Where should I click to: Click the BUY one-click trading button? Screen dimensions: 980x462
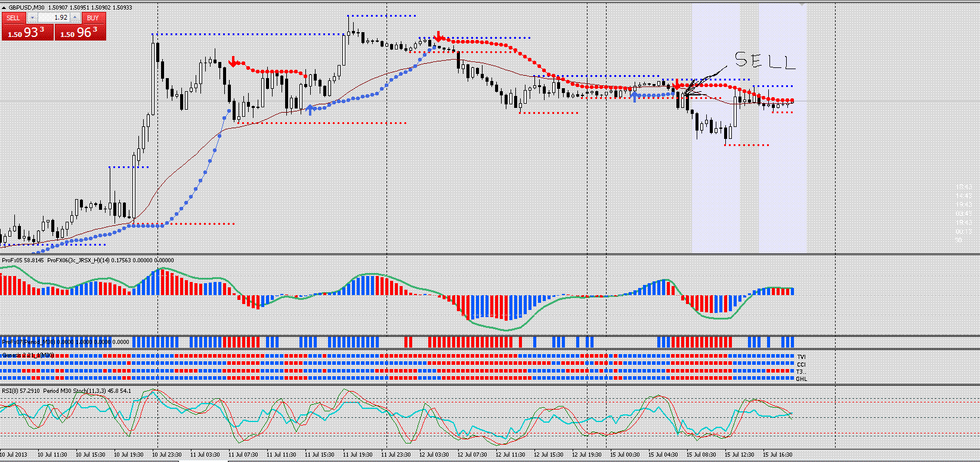click(x=93, y=18)
